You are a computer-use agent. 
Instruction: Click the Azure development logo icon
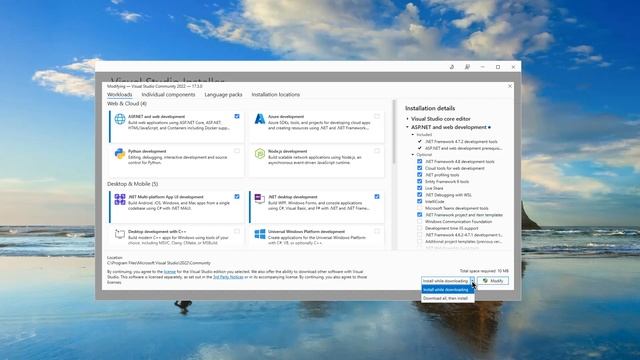click(260, 119)
